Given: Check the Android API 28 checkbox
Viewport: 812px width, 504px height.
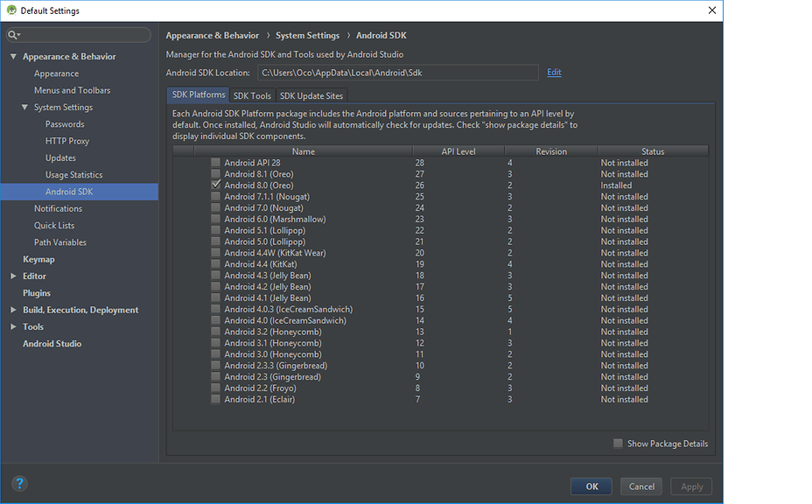Looking at the screenshot, I should pos(215,163).
